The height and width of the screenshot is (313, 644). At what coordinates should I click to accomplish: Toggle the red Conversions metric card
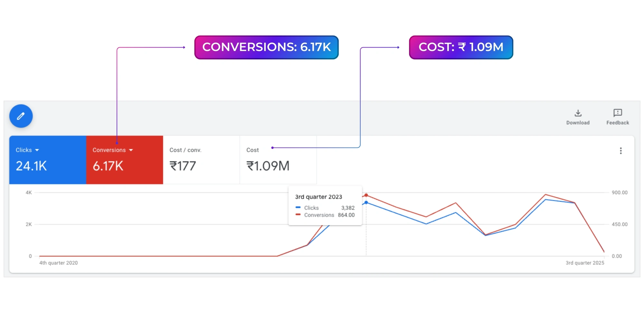click(x=125, y=160)
